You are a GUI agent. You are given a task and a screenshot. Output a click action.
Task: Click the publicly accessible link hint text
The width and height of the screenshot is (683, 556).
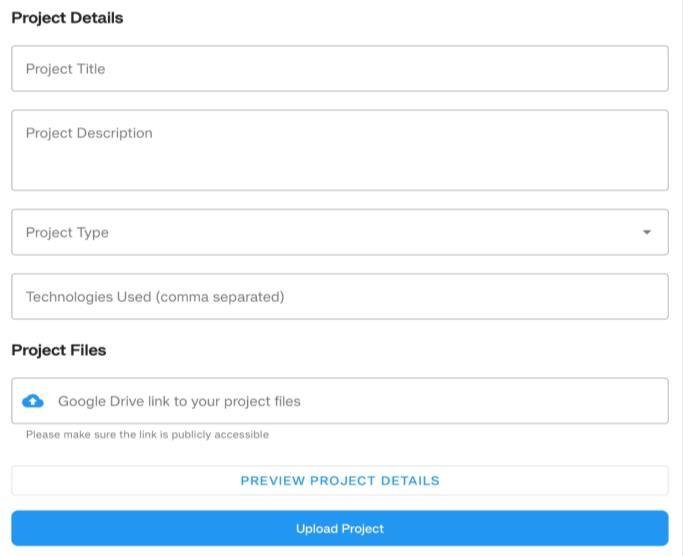coord(147,434)
